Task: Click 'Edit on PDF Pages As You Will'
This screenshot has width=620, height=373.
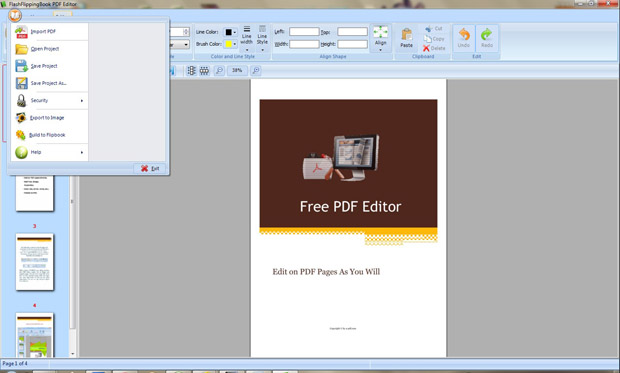Action: (326, 272)
